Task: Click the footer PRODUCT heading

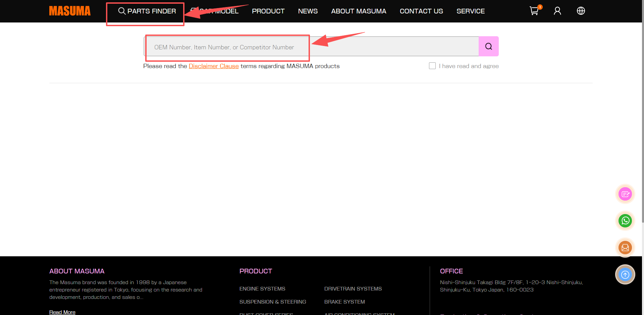Action: point(256,271)
